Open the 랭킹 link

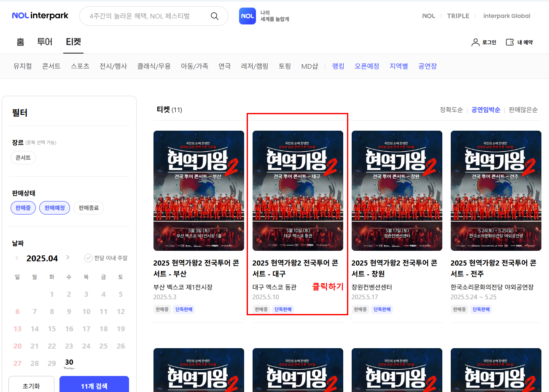pos(338,66)
